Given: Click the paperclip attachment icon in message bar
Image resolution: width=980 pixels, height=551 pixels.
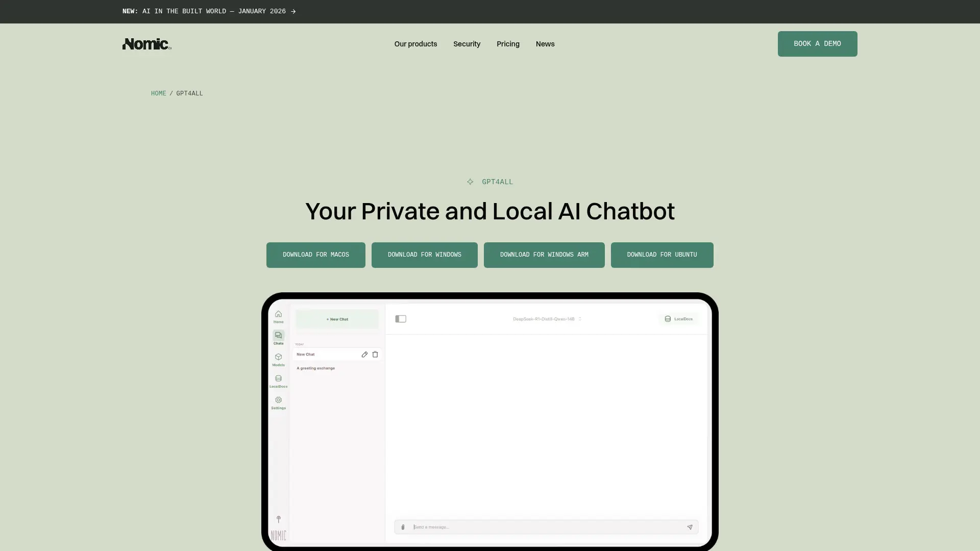Looking at the screenshot, I should click(403, 527).
